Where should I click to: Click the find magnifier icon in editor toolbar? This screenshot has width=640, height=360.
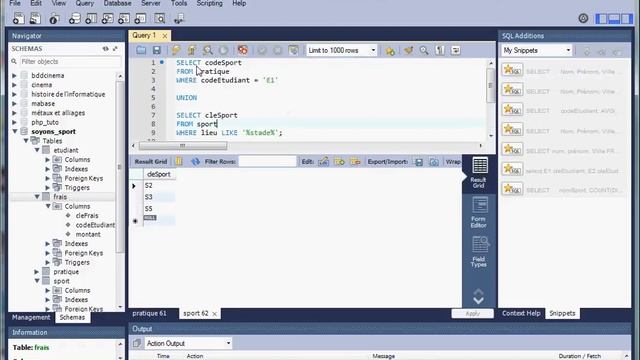click(x=424, y=50)
